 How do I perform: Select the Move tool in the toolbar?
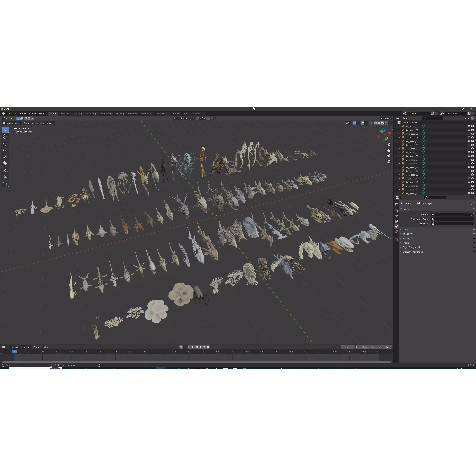coord(5,144)
